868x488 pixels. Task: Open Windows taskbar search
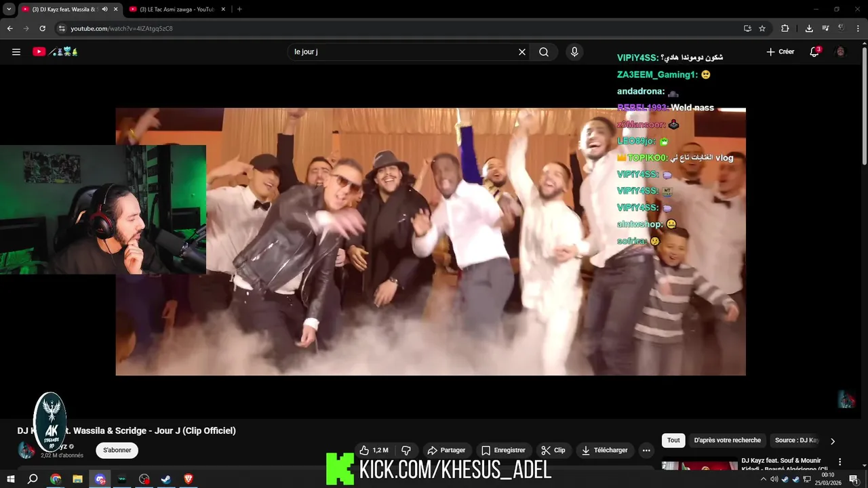33,479
